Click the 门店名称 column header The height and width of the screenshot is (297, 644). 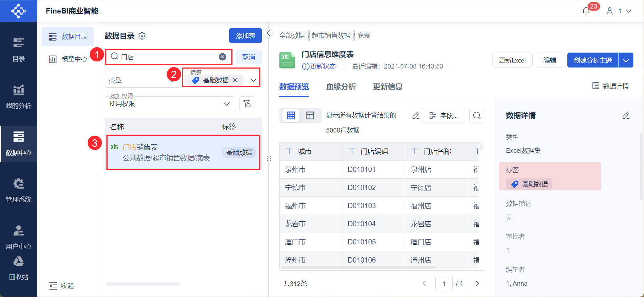point(436,151)
